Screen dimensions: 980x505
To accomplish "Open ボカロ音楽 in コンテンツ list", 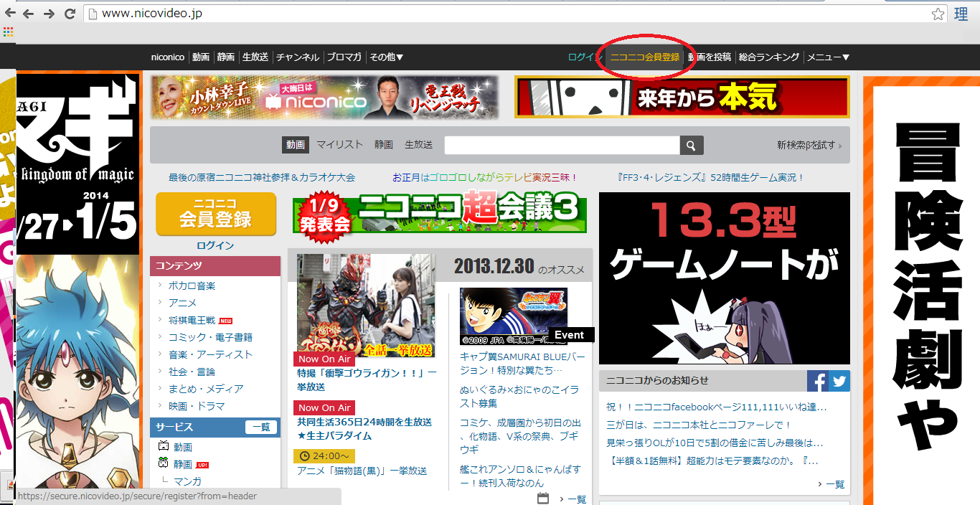I will point(192,285).
